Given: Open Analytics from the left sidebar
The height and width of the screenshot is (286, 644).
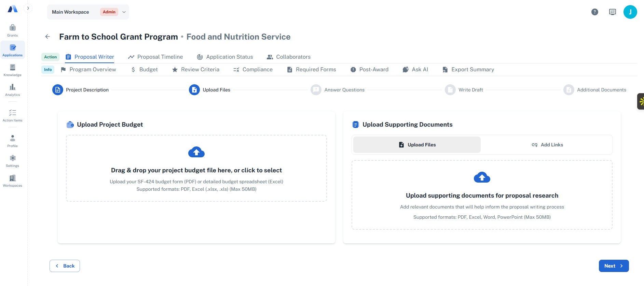Looking at the screenshot, I should 12,90.
